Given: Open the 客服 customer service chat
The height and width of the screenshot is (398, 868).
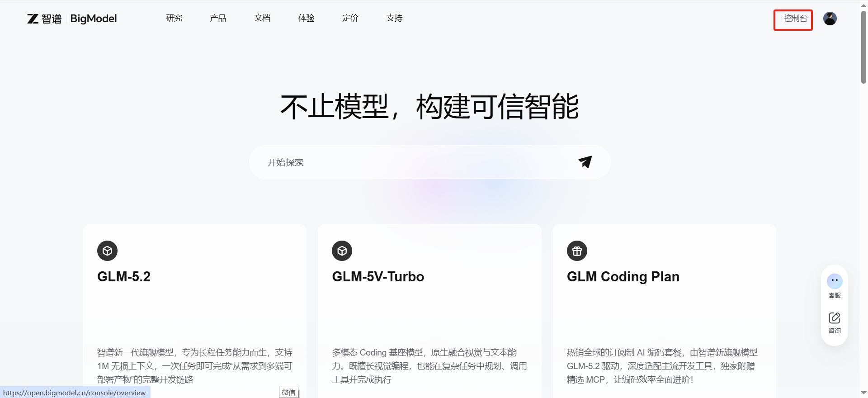Looking at the screenshot, I should click(x=835, y=286).
